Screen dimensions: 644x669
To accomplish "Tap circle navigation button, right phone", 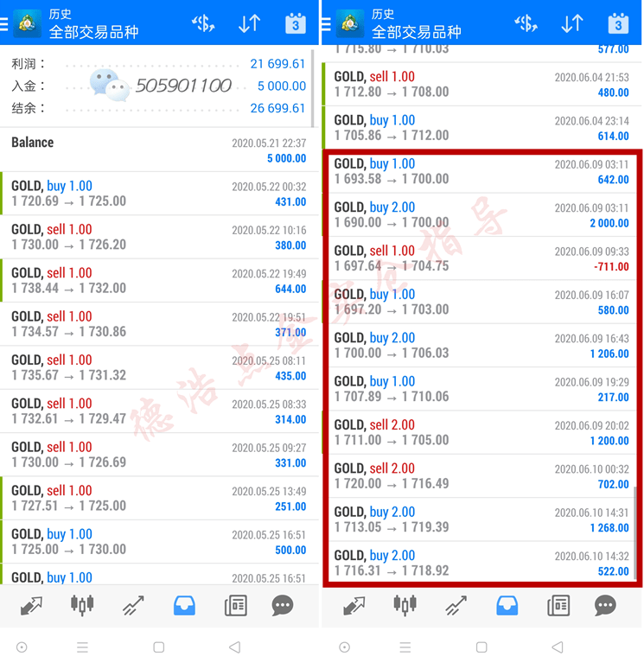I will tap(344, 647).
